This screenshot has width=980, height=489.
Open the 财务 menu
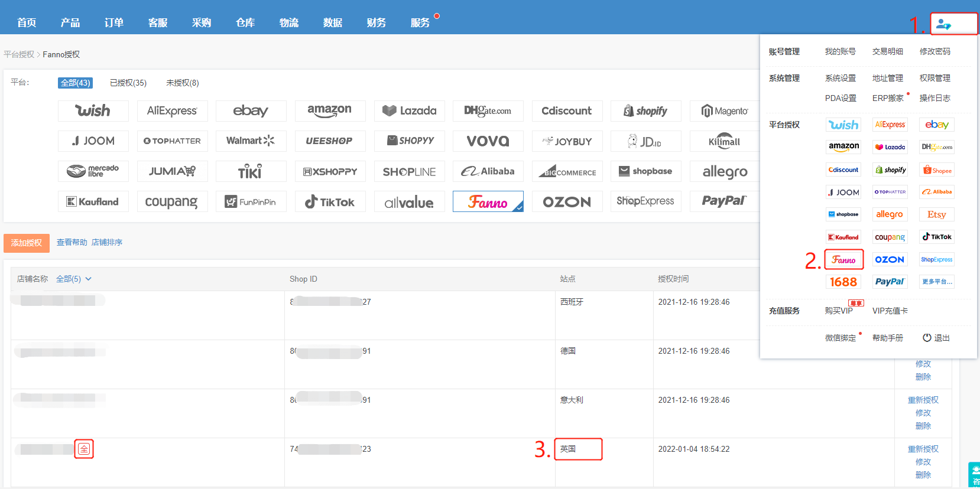pos(377,22)
